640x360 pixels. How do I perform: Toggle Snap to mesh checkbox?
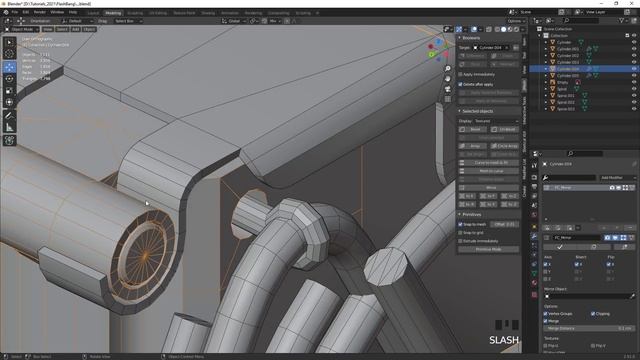[x=460, y=224]
